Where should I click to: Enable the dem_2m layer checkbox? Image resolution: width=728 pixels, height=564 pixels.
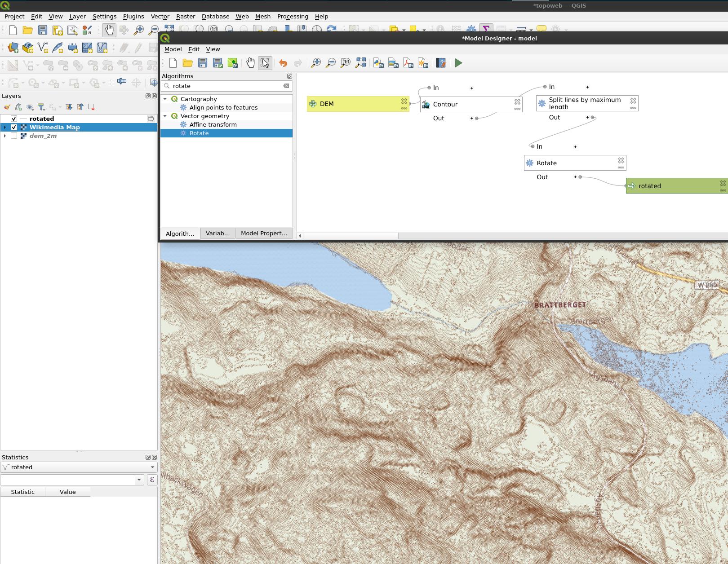pos(14,136)
